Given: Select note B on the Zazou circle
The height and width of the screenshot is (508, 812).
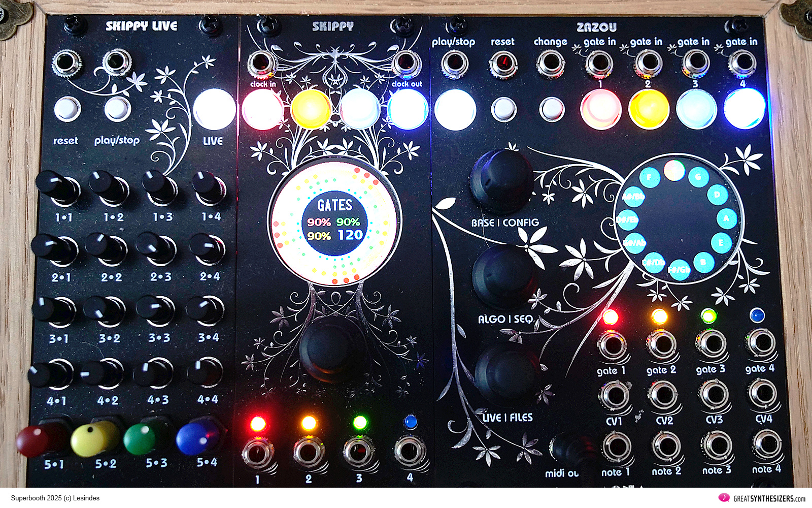Looking at the screenshot, I should click(703, 263).
